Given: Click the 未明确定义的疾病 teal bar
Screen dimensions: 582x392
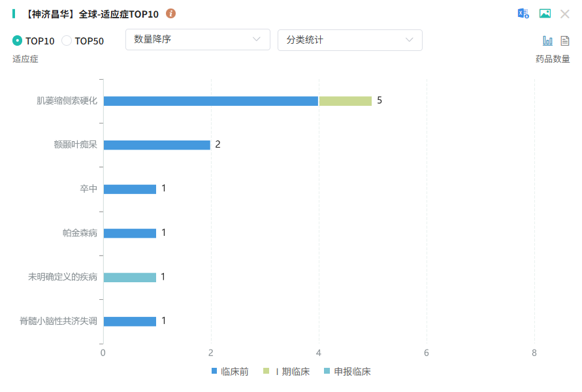Looking at the screenshot, I should pos(130,277).
